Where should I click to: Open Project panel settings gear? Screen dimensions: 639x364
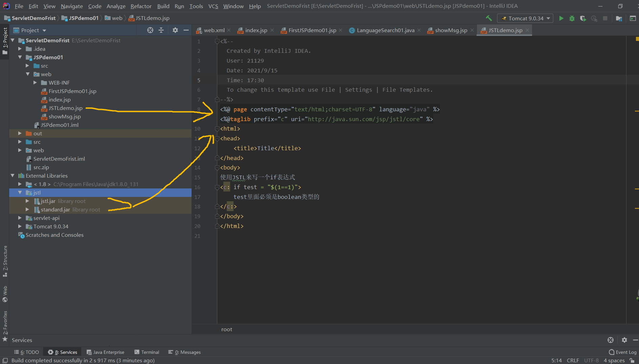point(175,30)
